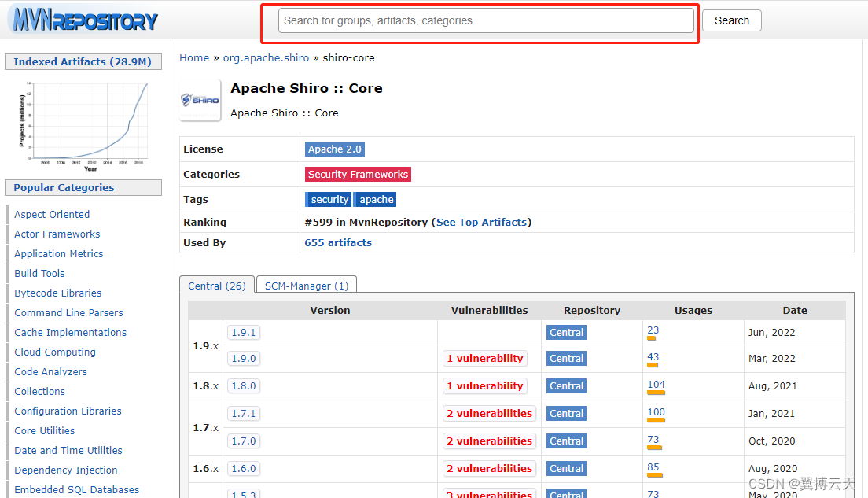Open Embedded SQL Databases category
Image resolution: width=868 pixels, height=498 pixels.
point(76,489)
